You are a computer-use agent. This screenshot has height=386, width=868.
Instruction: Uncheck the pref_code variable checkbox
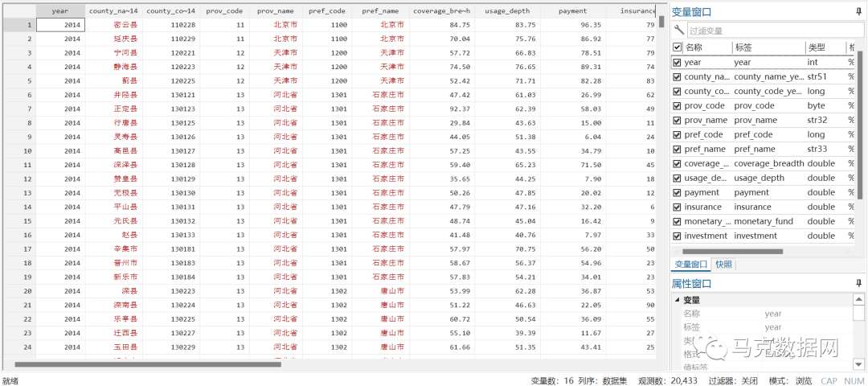point(677,134)
